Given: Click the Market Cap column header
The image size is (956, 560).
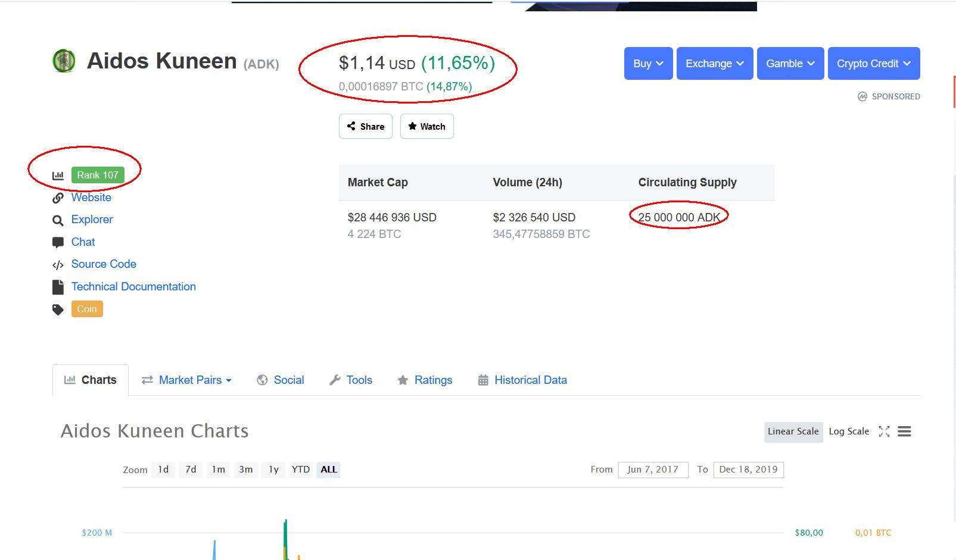Looking at the screenshot, I should tap(378, 182).
